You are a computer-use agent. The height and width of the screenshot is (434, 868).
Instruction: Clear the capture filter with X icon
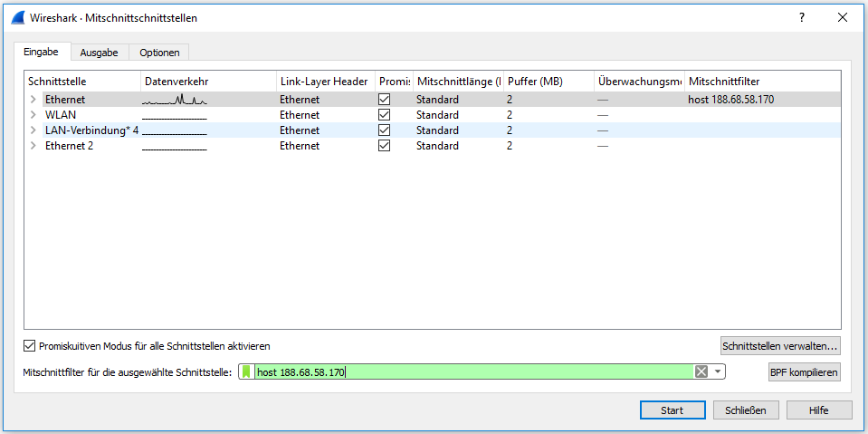[701, 372]
